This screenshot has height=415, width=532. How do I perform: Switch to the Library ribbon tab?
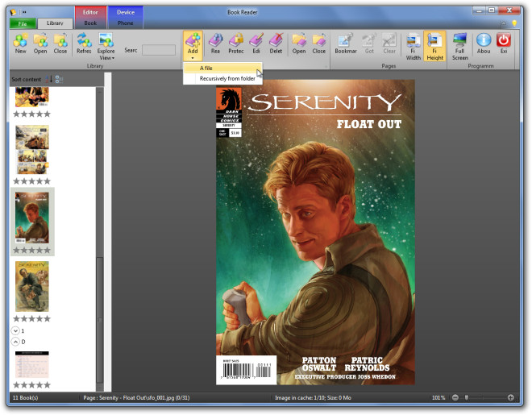click(x=55, y=23)
